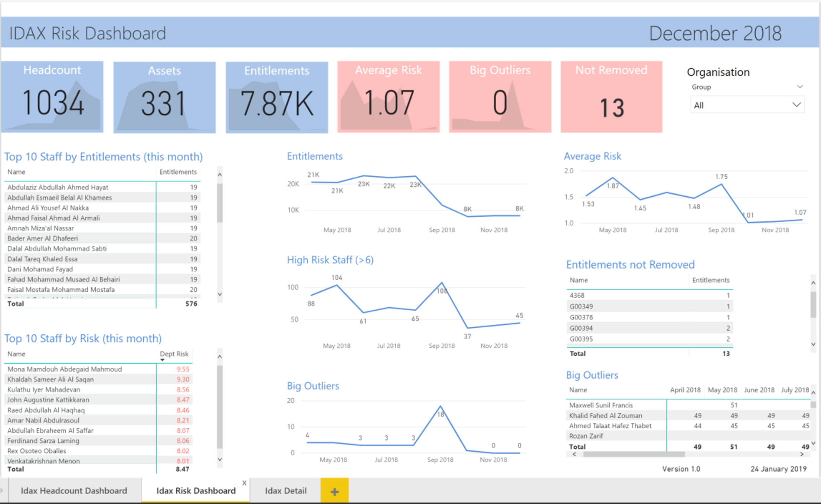Close the Idax Risk Dashboard tab

click(x=244, y=483)
